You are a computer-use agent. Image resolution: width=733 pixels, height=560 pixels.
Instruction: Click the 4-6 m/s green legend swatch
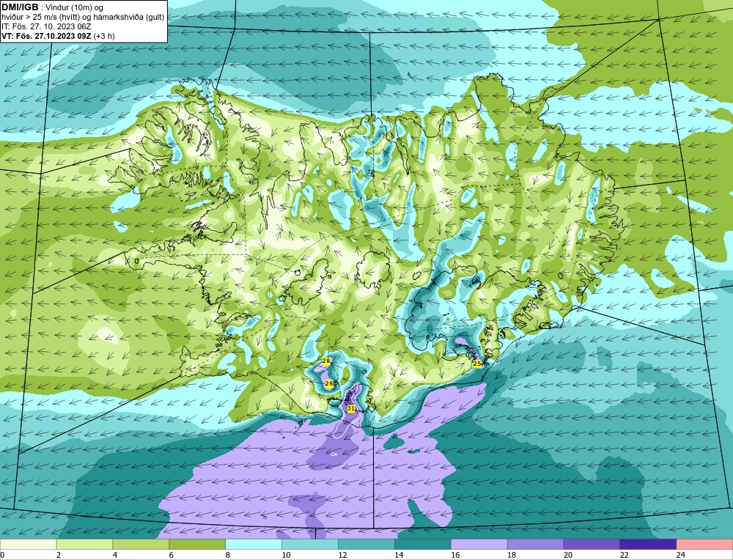(141, 545)
